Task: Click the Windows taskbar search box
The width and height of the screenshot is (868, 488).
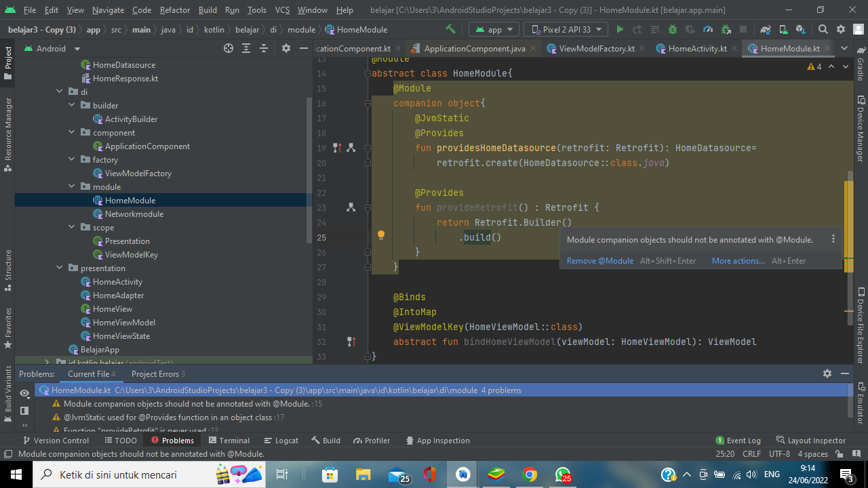Action: pos(149,474)
